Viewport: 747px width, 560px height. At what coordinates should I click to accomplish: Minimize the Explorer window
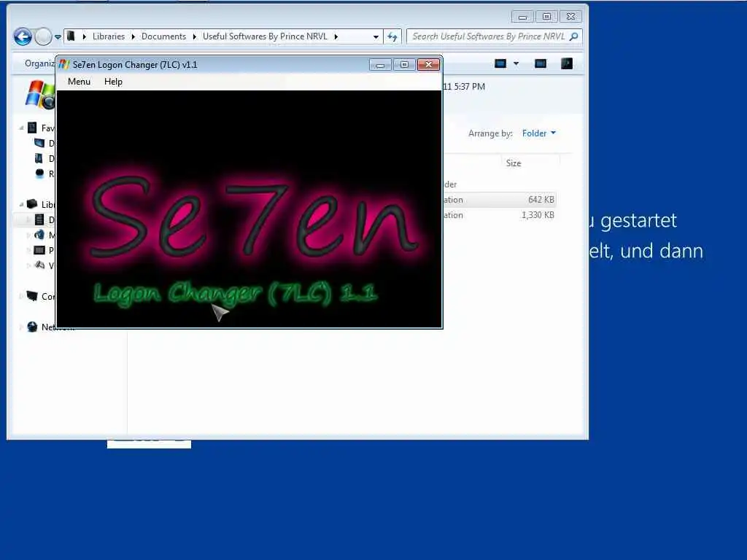point(522,17)
